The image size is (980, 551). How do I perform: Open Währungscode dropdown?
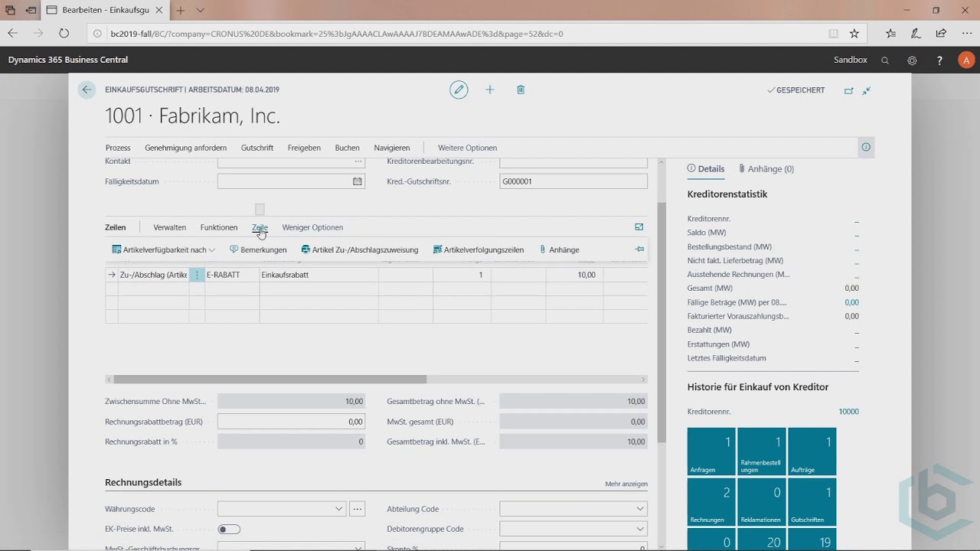click(339, 509)
